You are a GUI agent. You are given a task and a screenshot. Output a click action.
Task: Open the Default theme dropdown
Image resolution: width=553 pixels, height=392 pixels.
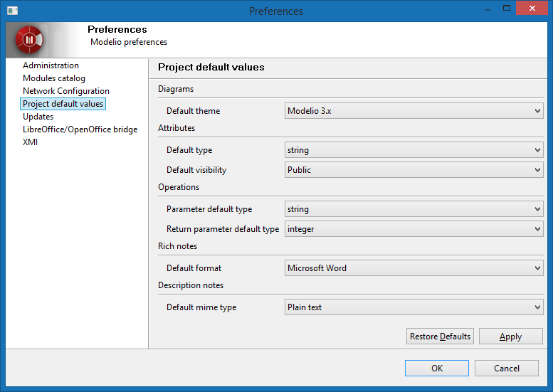click(414, 111)
